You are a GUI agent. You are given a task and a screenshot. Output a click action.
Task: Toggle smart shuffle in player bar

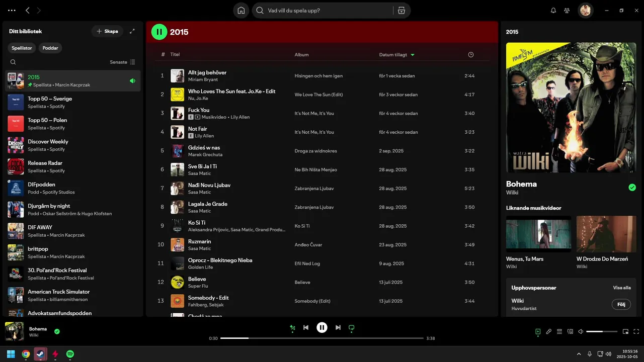point(292,328)
